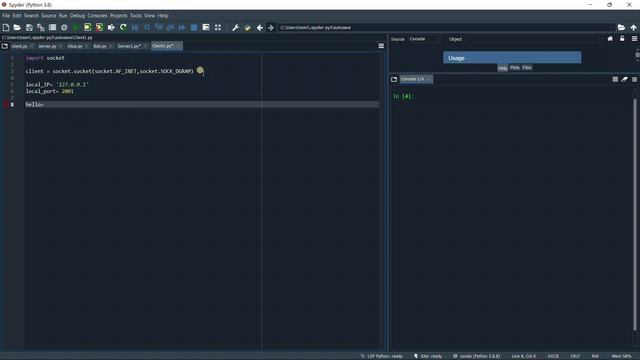640x360 pixels.
Task: Clear console with eraser icon
Action: click(x=624, y=79)
